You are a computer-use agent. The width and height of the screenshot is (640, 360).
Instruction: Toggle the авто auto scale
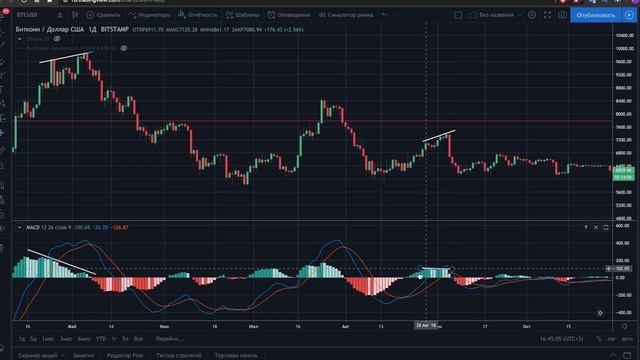tap(627, 339)
